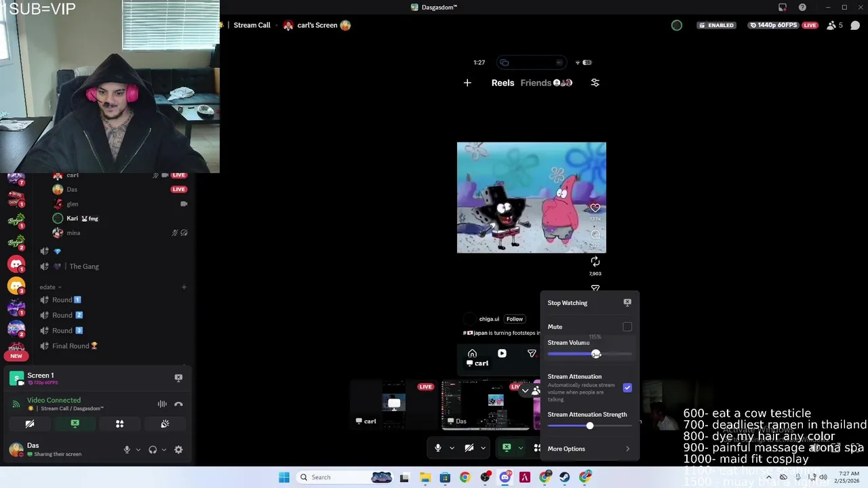Adjust the Stream Volume slider
868x488 pixels.
coord(589,354)
